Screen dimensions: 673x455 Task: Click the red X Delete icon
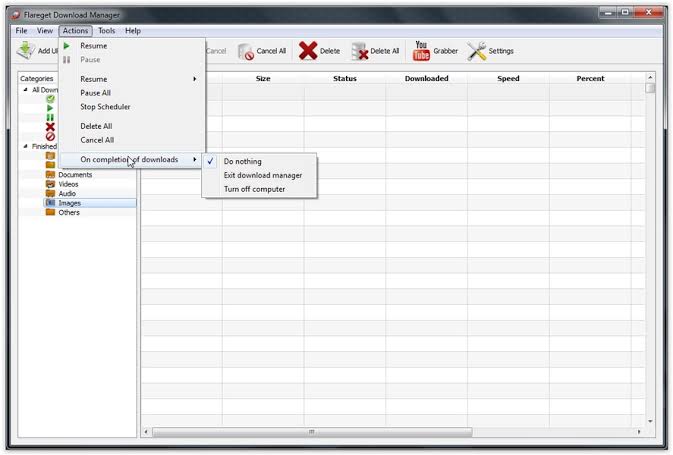click(x=308, y=51)
